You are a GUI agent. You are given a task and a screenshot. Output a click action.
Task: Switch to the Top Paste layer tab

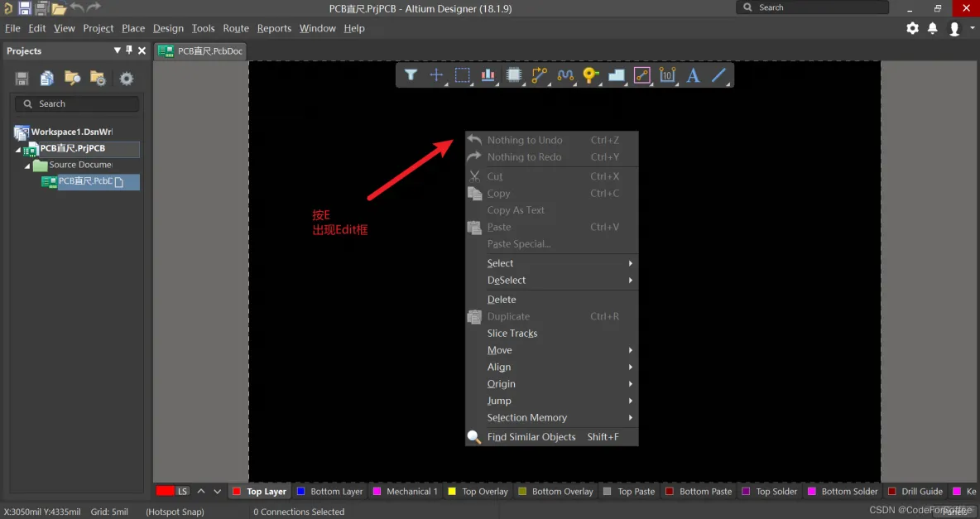click(629, 492)
